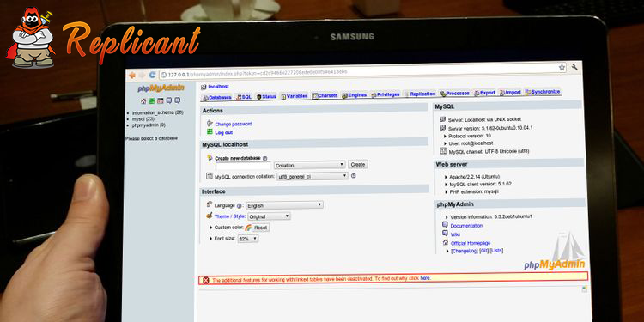
Task: Focus the new database name input field
Action: coord(244,167)
